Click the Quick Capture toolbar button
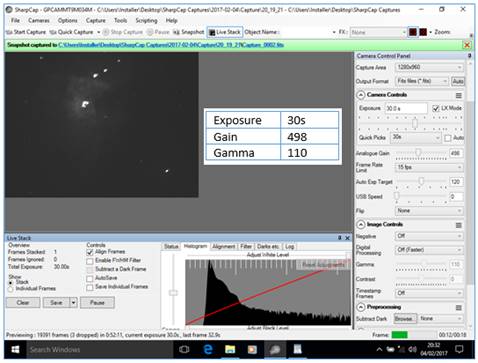 [x=71, y=32]
